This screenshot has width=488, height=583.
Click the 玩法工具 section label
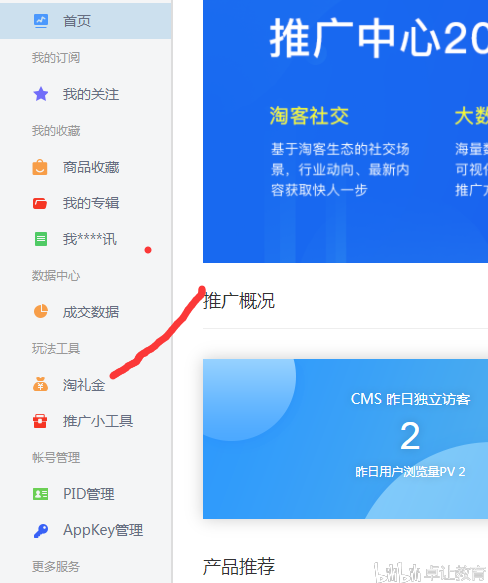(x=56, y=349)
